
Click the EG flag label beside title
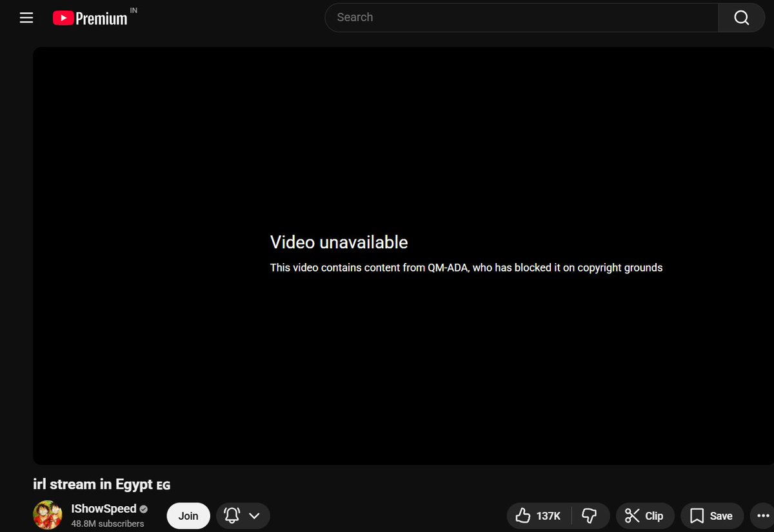[x=164, y=485]
